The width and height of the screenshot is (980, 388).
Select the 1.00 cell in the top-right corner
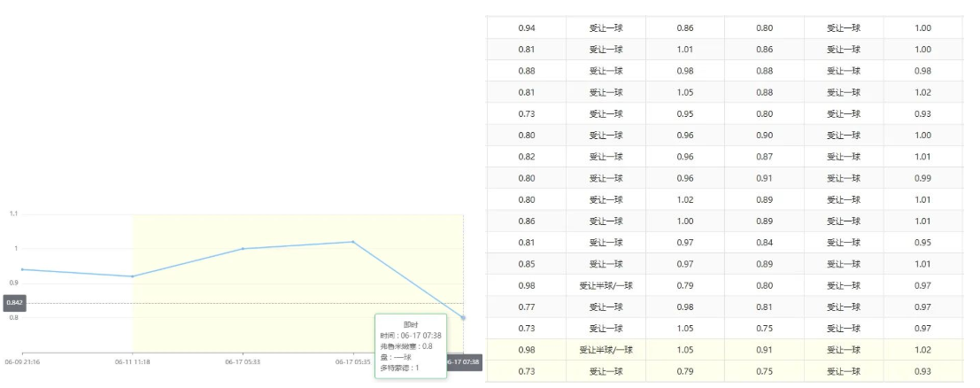(x=923, y=28)
